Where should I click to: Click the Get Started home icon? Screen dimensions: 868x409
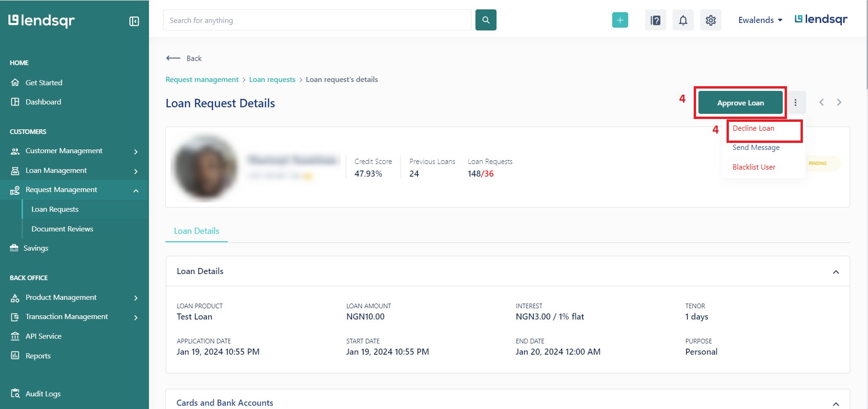click(15, 82)
